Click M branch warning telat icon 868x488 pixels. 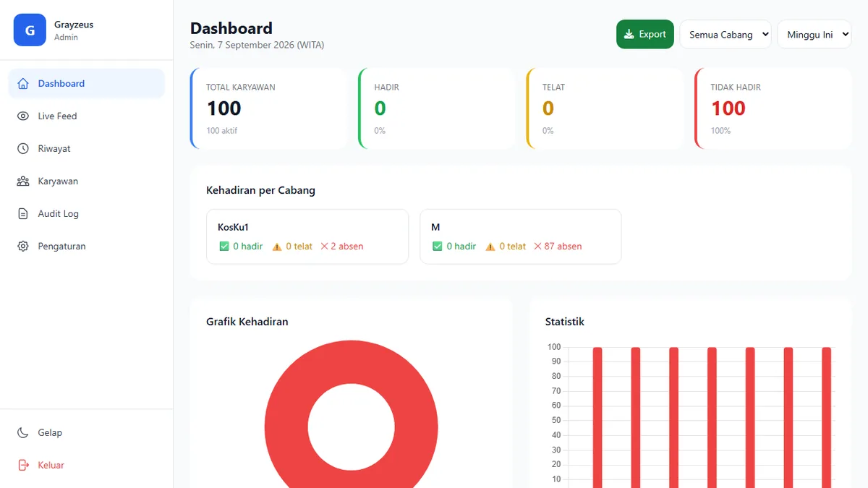coord(490,247)
